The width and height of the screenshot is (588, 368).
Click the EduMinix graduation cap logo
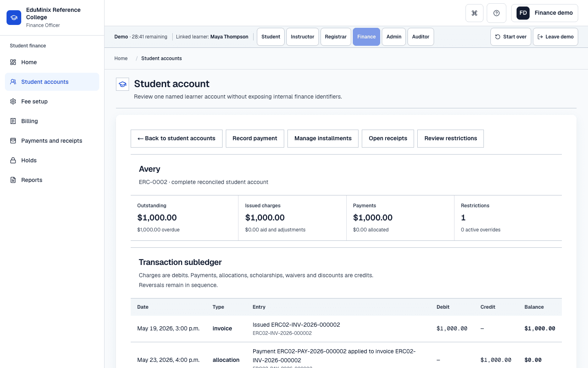[14, 18]
